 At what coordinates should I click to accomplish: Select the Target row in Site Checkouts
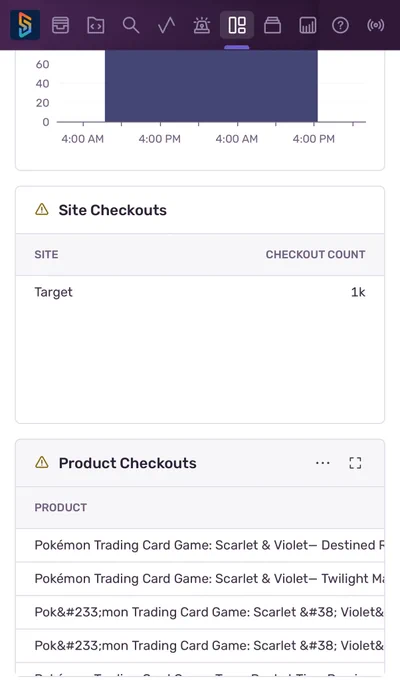click(x=200, y=292)
